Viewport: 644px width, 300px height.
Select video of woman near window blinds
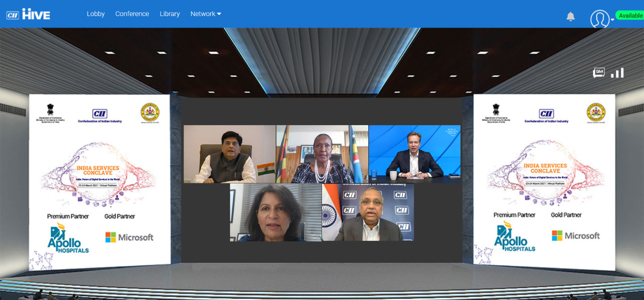[x=276, y=212]
